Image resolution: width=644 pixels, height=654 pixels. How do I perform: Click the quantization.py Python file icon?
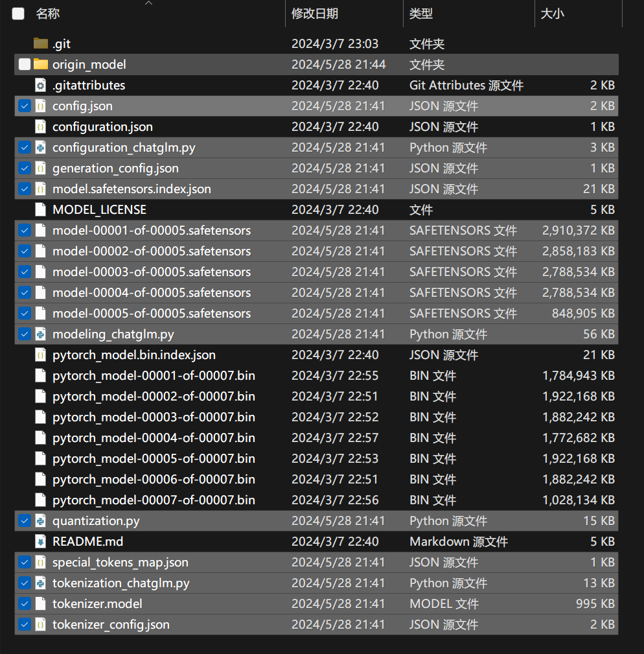point(40,520)
